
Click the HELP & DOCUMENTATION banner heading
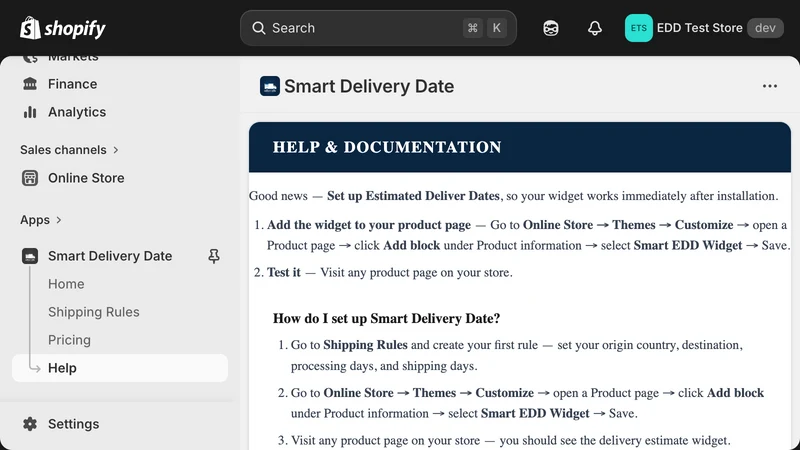pos(387,147)
